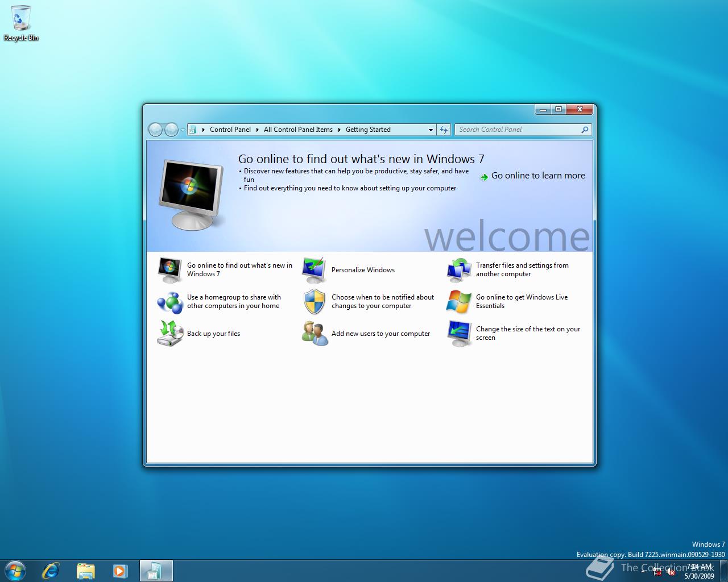Click the volume tray icon
728x582 pixels.
click(671, 572)
